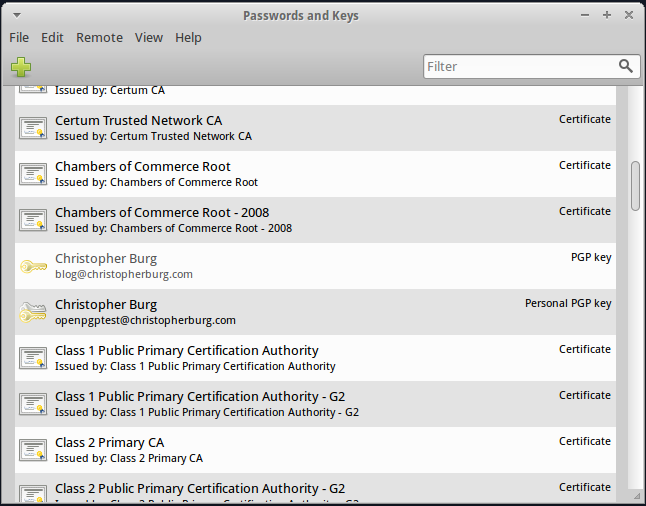This screenshot has height=506, width=646.
Task: Click icon of Class 1 Public Primary Certification Authority
Action: point(33,358)
